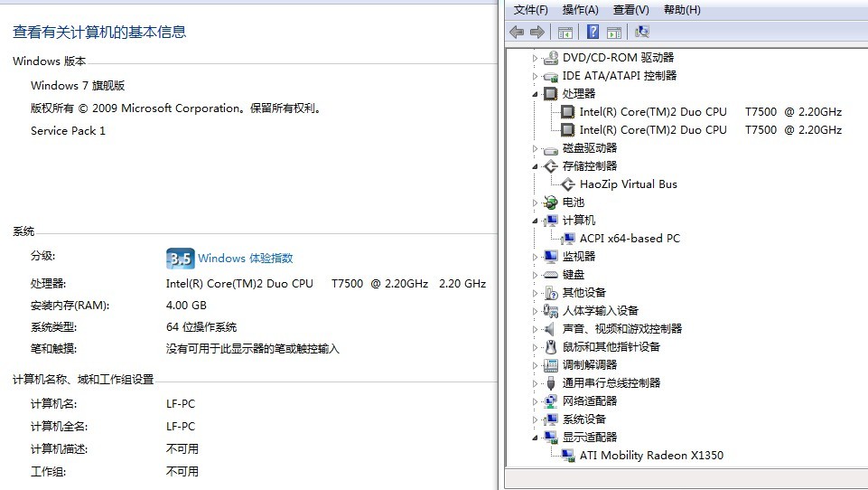Click the show/hide action pane icon
This screenshot has height=490, width=868.
pos(613,33)
